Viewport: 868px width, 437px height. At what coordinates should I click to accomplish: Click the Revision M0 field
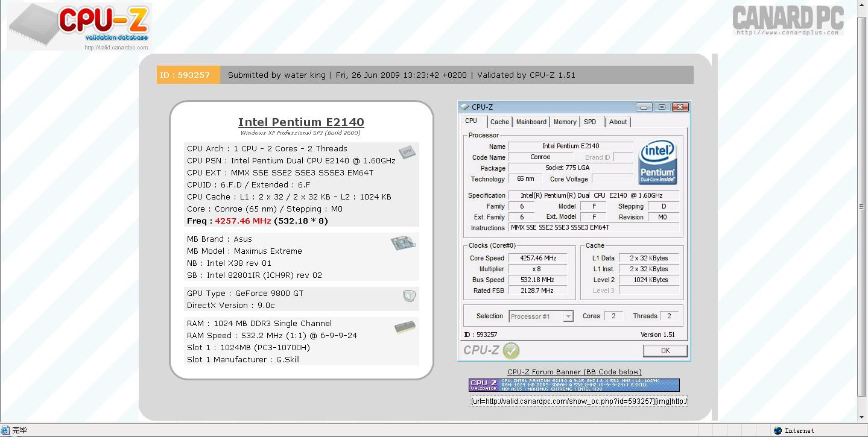click(x=663, y=217)
